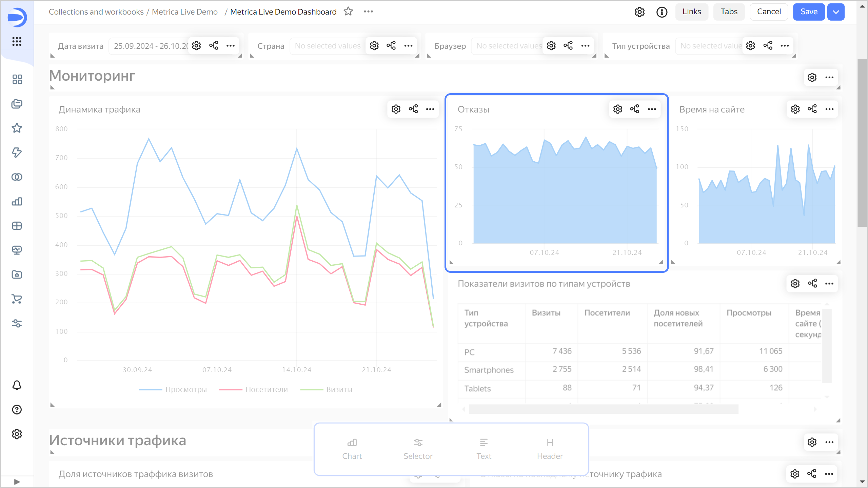This screenshot has width=868, height=488.
Task: Go to Metrica Live Demo breadcrumb
Action: [185, 12]
